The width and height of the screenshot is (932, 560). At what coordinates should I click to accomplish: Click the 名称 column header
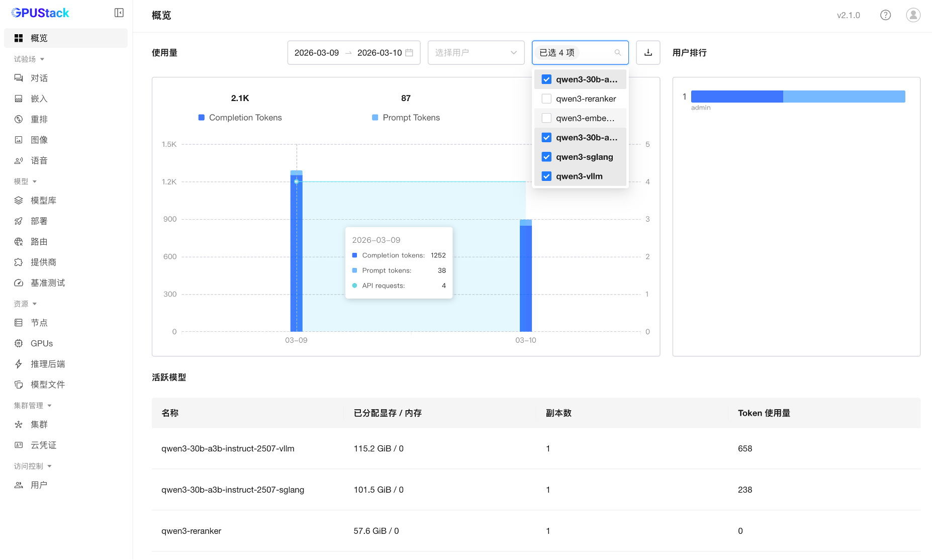[170, 413]
